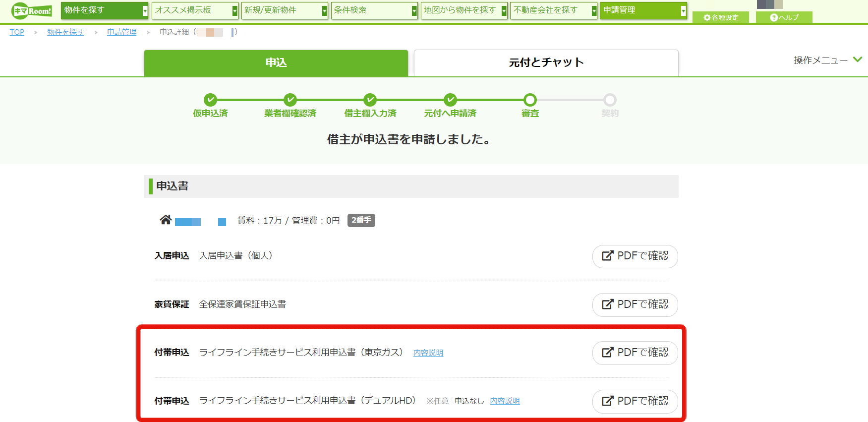Image resolution: width=868 pixels, height=422 pixels.
Task: Open the 条件検索 dropdown menu
Action: pos(374,10)
